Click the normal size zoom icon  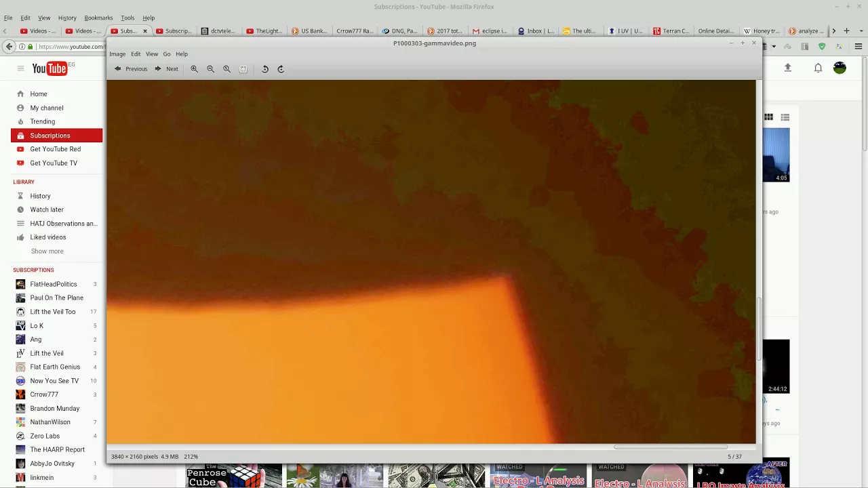tap(226, 68)
